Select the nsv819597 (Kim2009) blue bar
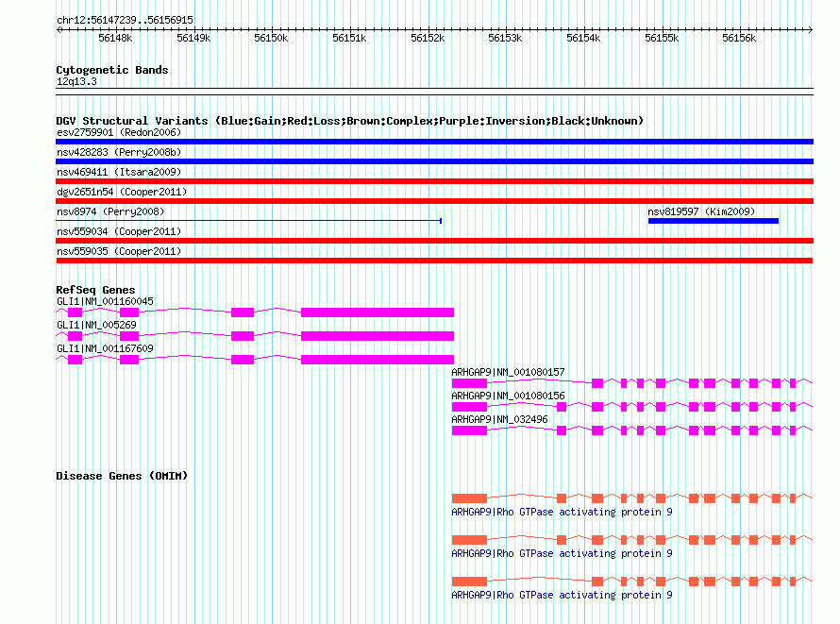The width and height of the screenshot is (840, 624). pyautogui.click(x=713, y=221)
